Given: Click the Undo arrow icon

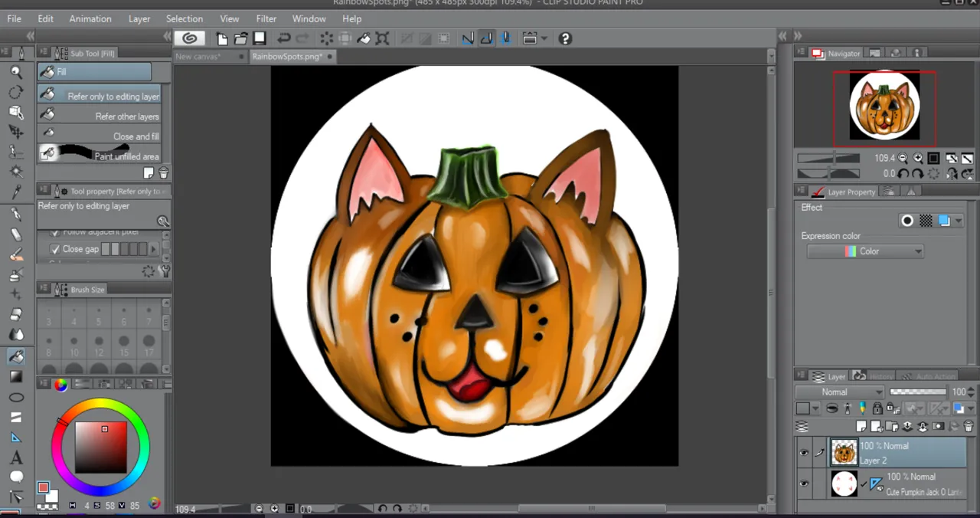Looking at the screenshot, I should 283,38.
